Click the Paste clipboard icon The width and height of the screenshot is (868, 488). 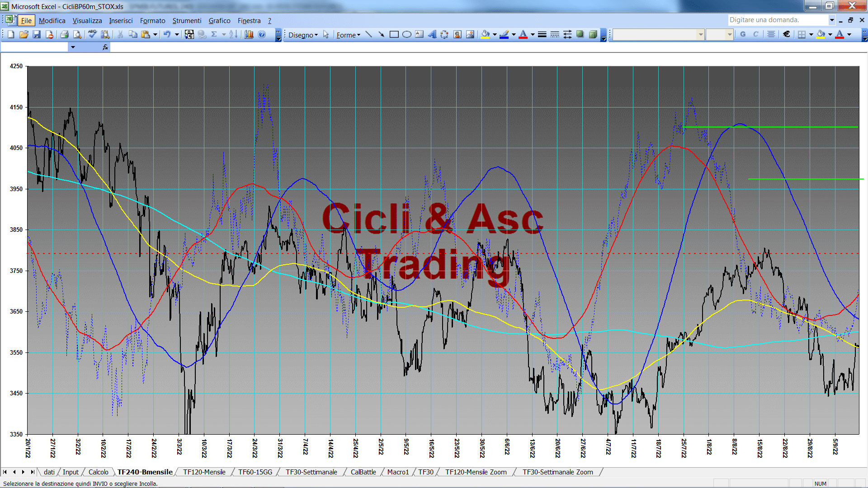[x=145, y=34]
